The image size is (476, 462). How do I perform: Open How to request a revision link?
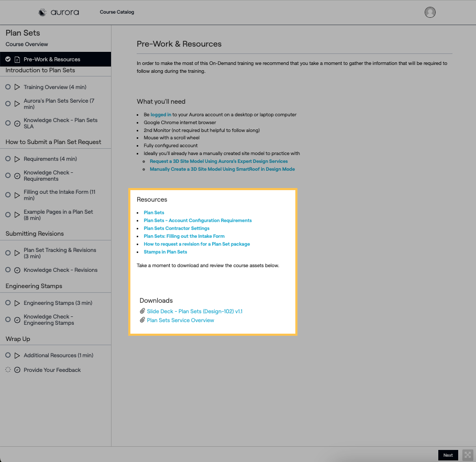[197, 244]
